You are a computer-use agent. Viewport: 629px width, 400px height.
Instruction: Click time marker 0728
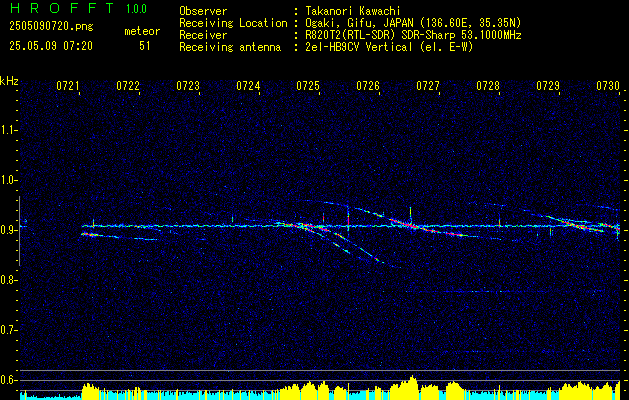pos(488,86)
